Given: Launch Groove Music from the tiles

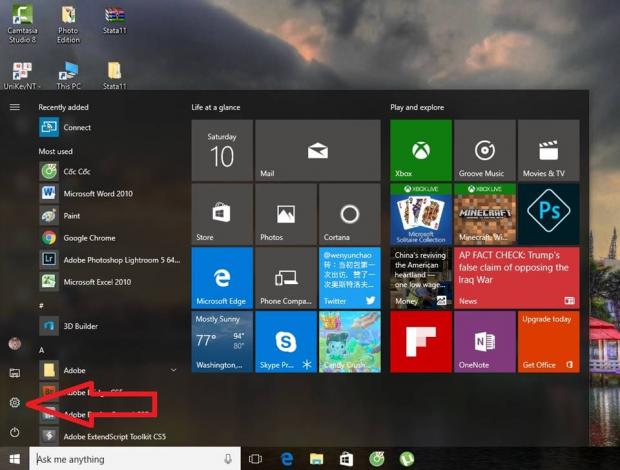Looking at the screenshot, I should pos(484,150).
